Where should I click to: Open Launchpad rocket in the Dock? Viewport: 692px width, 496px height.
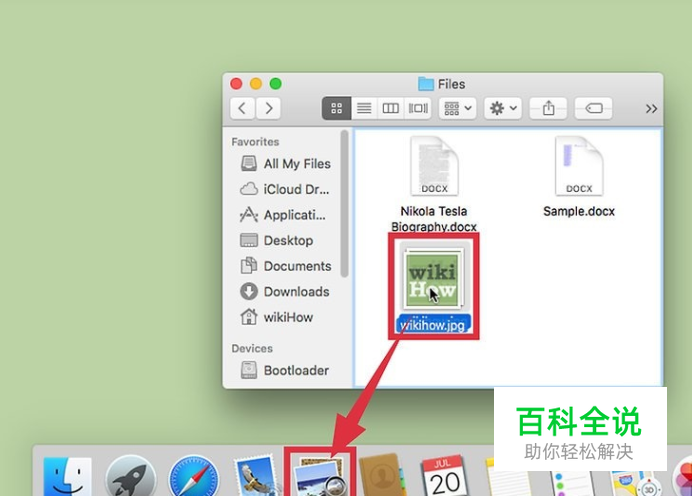coord(131,477)
